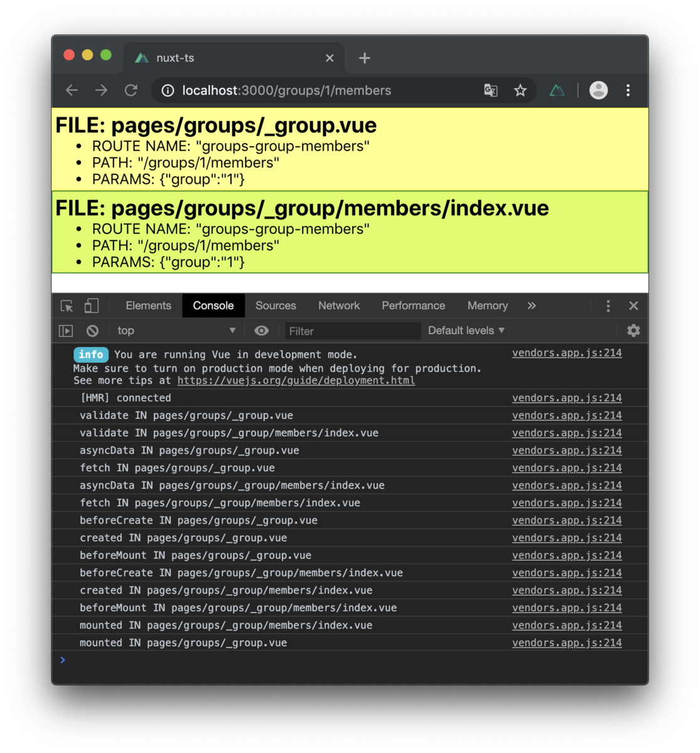This screenshot has height=753, width=700.
Task: Open a new browser tab with plus
Action: tap(365, 58)
